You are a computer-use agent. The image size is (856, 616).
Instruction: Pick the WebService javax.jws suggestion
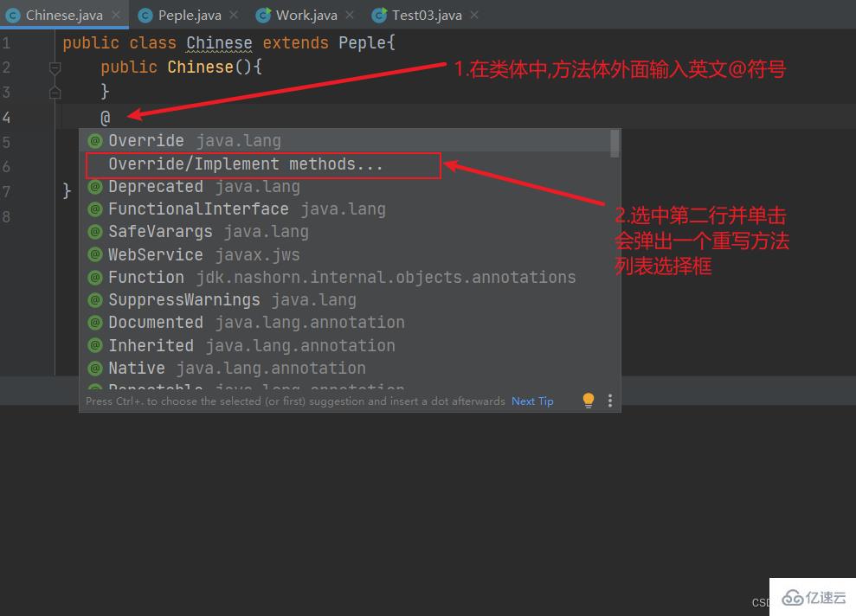[x=345, y=255]
